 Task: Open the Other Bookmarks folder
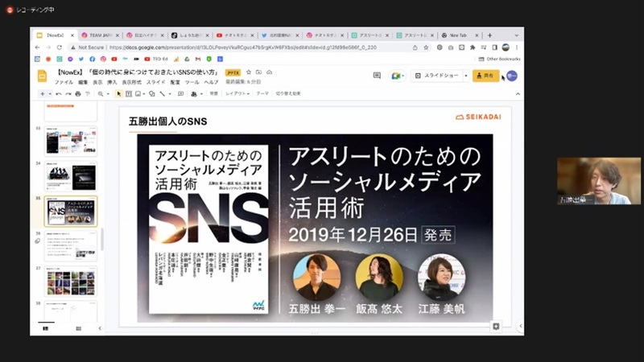[499, 59]
